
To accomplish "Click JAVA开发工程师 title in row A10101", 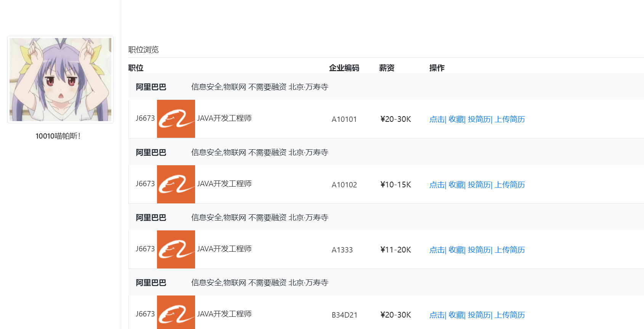I will 224,118.
